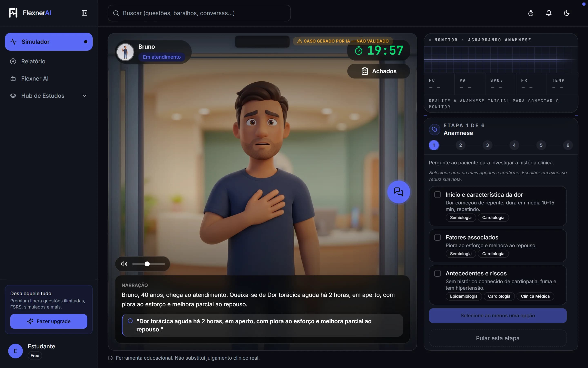Open the Achados findings button
Screen dimensions: 588x368
379,71
